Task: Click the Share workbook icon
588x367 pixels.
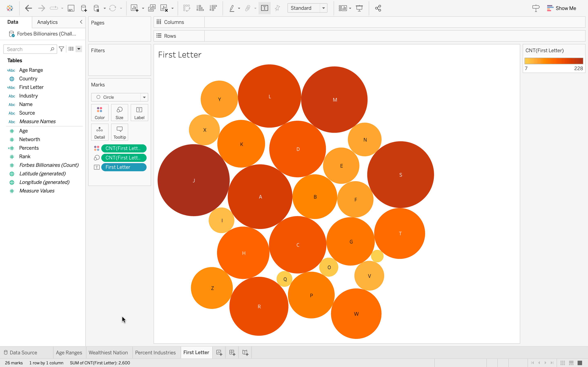Action: pyautogui.click(x=378, y=8)
